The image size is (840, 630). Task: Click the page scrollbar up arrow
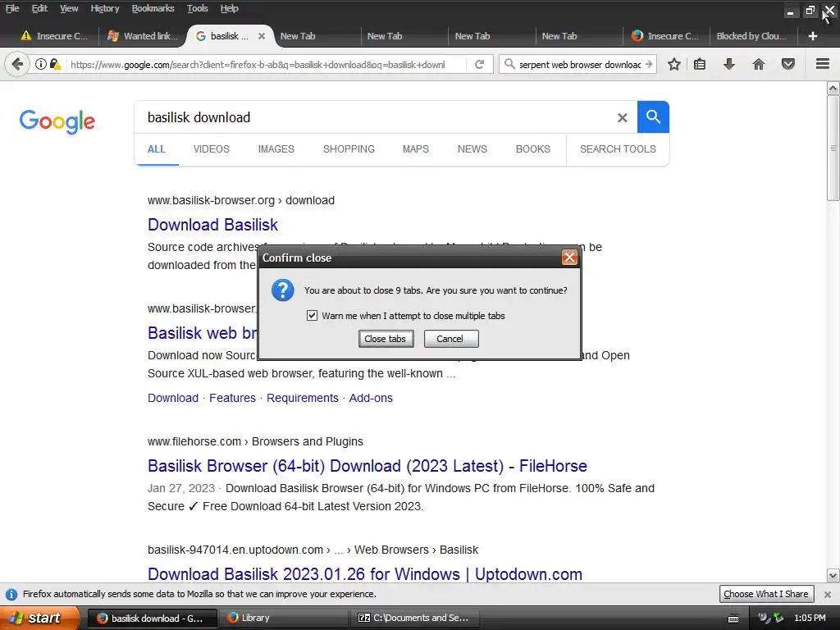pyautogui.click(x=833, y=88)
